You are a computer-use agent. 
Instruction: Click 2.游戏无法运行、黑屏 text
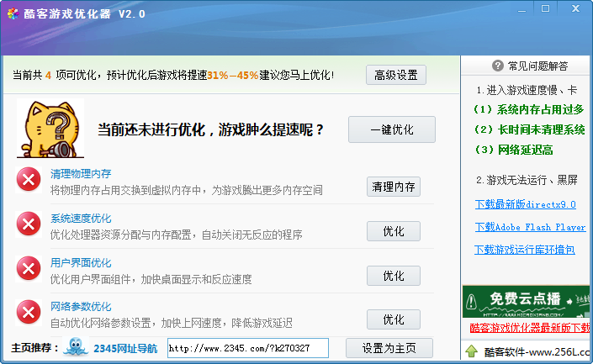pos(527,180)
